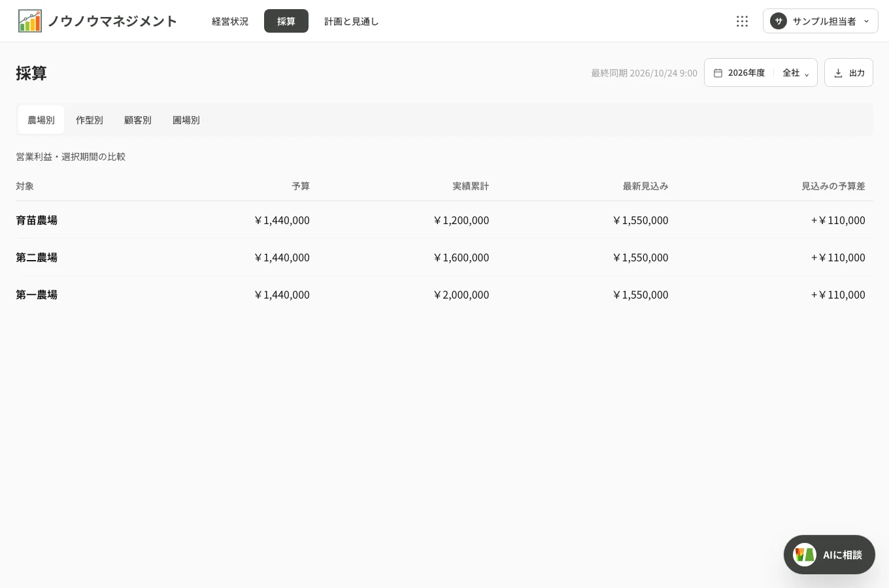Viewport: 889px width, 588px height.
Task: Click the 予算 column header
Action: [x=301, y=186]
